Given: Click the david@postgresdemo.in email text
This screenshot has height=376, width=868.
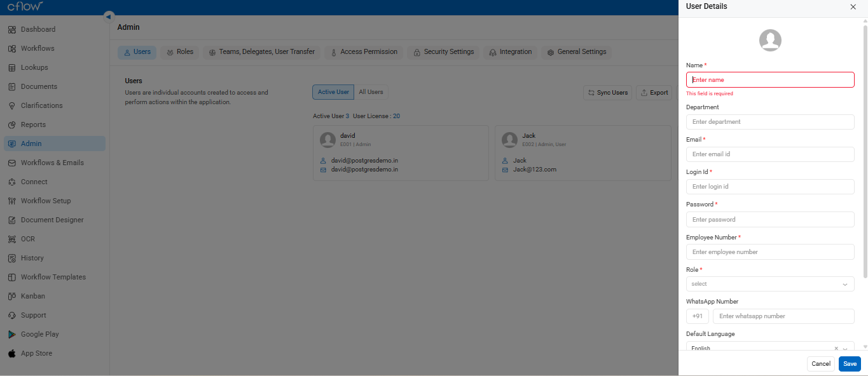Looking at the screenshot, I should click(364, 170).
